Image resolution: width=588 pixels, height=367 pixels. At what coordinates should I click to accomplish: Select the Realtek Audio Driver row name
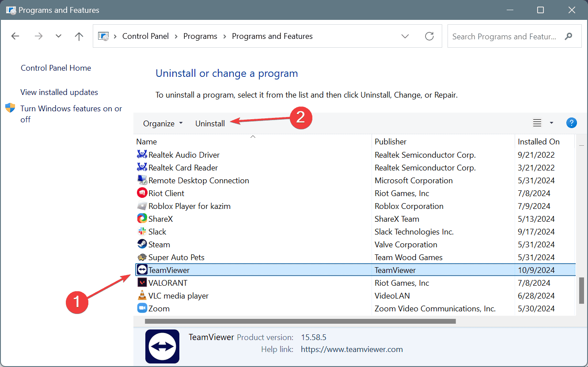click(x=184, y=155)
